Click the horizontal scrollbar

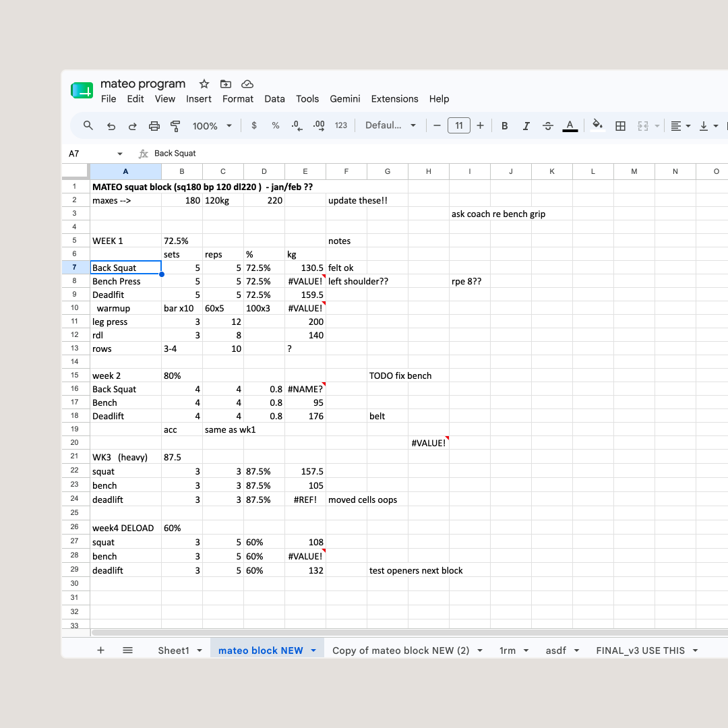pyautogui.click(x=410, y=632)
